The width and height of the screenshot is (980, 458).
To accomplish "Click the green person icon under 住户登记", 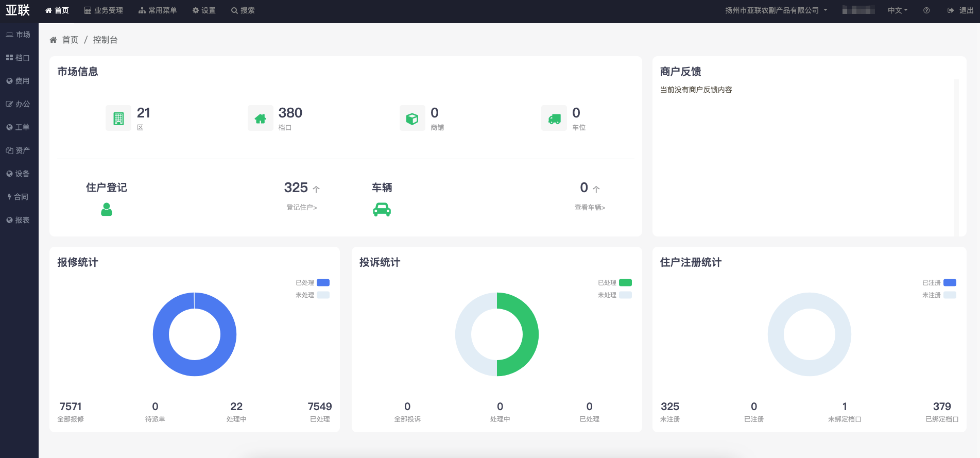I will tap(107, 209).
